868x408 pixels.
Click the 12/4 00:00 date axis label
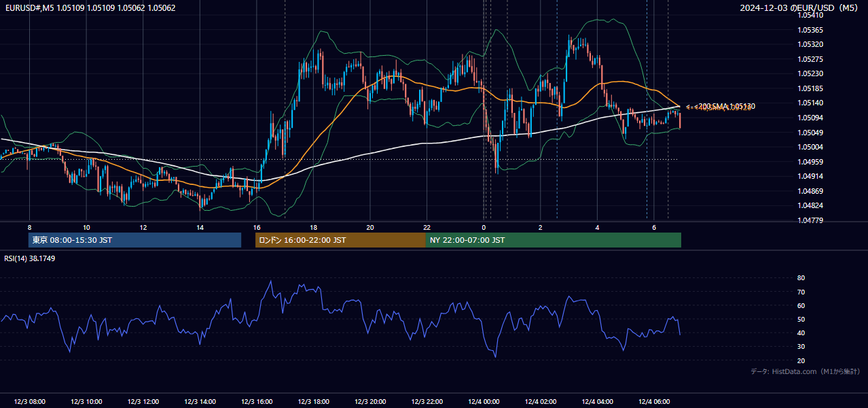tap(484, 402)
